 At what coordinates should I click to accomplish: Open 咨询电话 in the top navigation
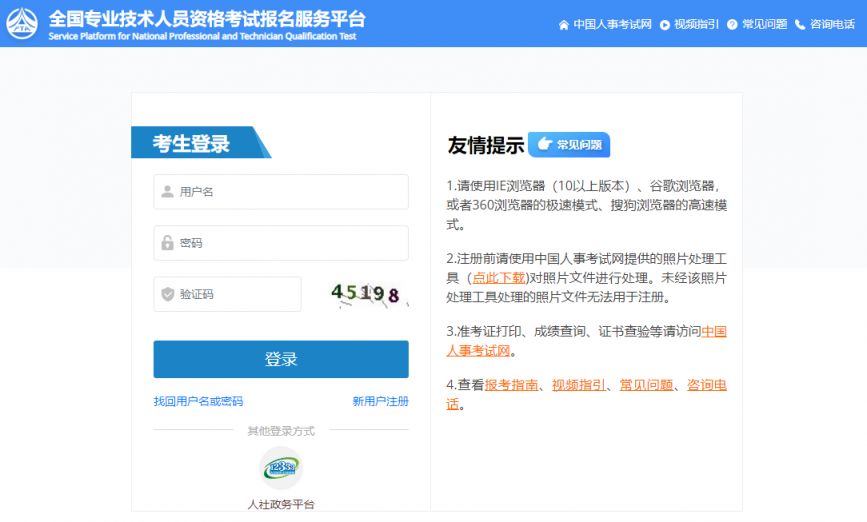832,24
